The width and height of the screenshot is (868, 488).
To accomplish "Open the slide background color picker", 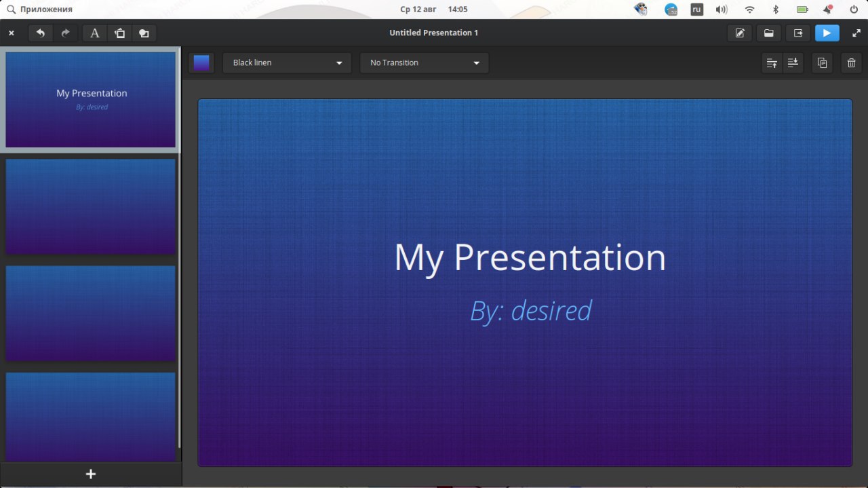I will 201,62.
